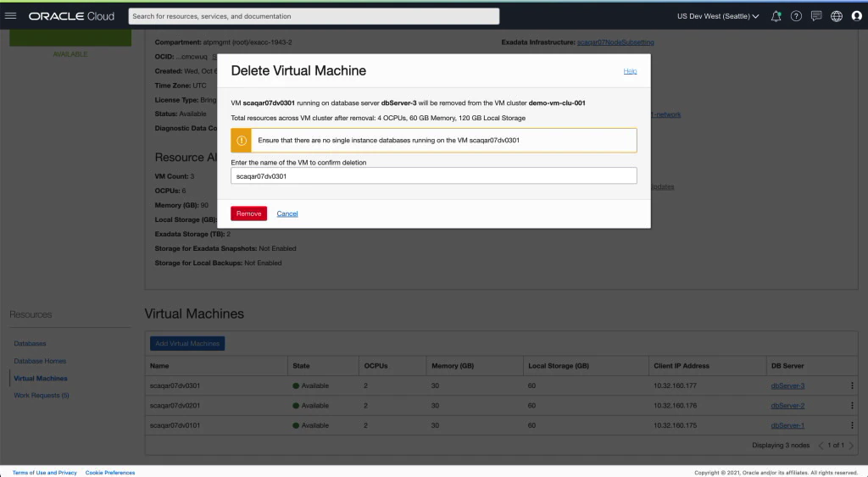Click the DB Server column header
The width and height of the screenshot is (868, 477).
point(787,366)
